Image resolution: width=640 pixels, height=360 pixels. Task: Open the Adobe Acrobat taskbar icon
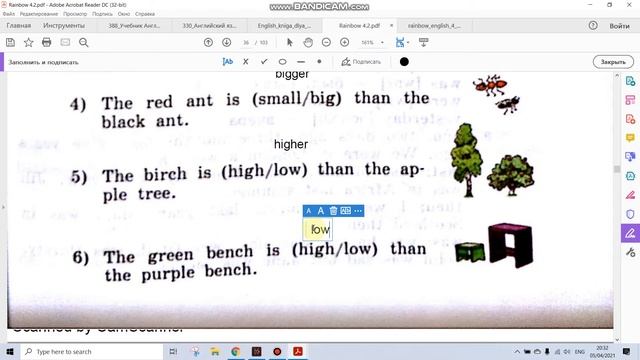click(298, 351)
